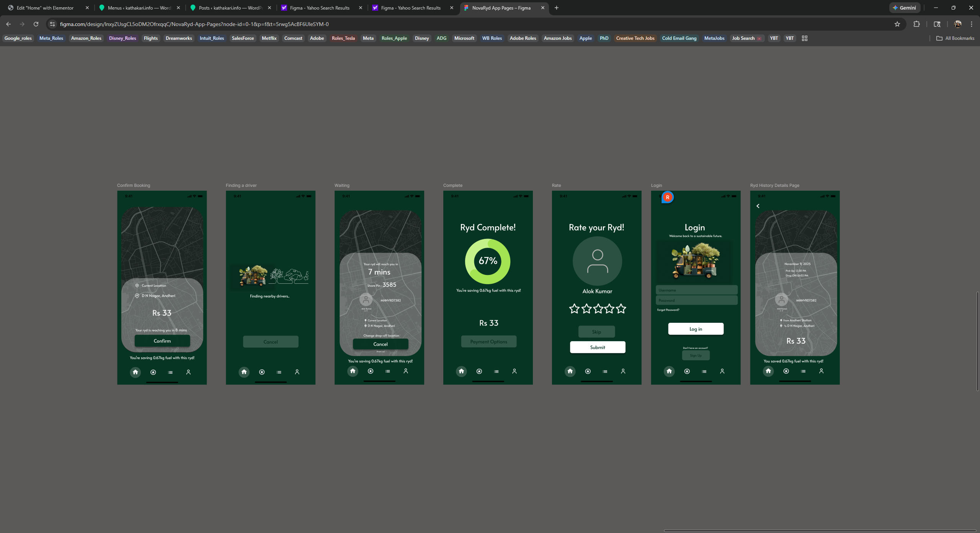Click the bookmark star icon in address bar

(x=897, y=24)
